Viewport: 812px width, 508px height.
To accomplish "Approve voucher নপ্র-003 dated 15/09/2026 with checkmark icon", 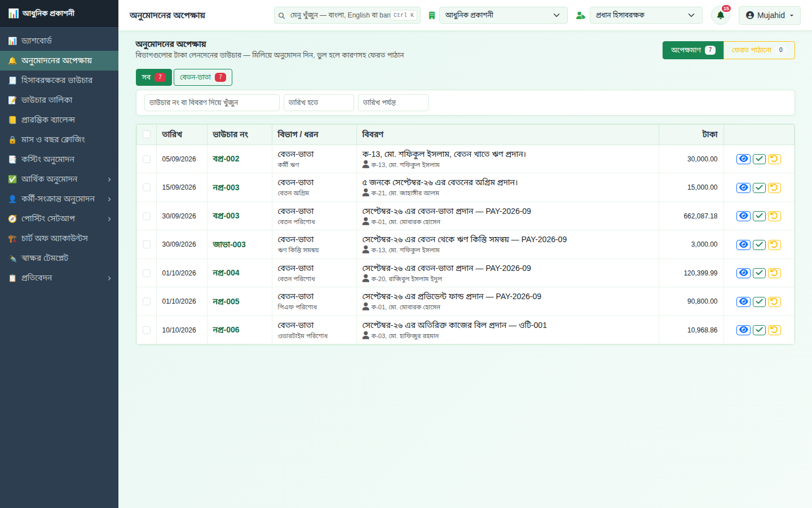I will point(759,187).
